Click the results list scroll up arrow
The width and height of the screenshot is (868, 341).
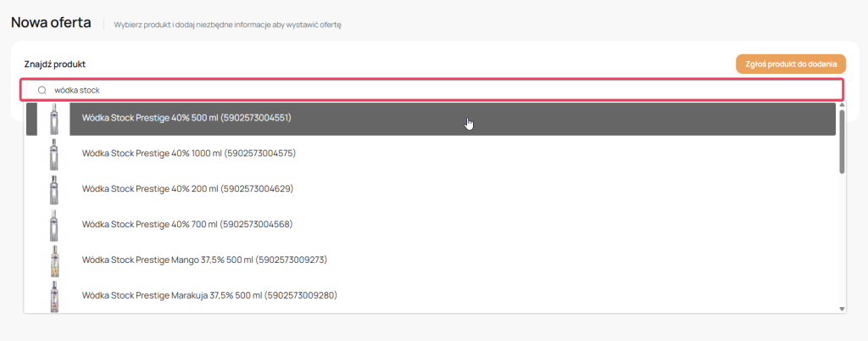[842, 105]
